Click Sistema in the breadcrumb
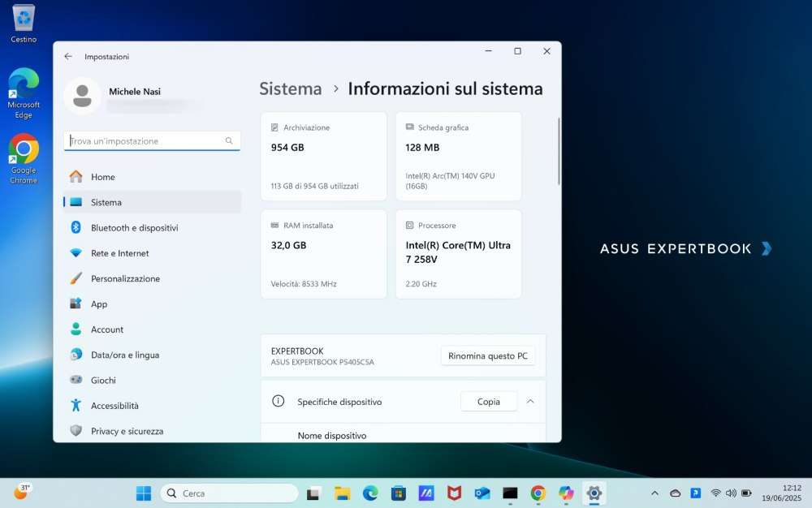Screen dimensions: 812x508 pos(291,89)
